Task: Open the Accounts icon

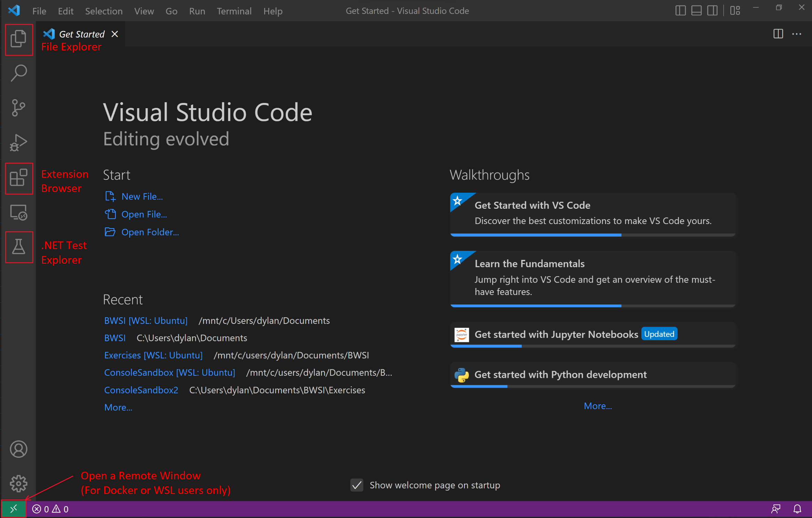Action: click(x=19, y=449)
